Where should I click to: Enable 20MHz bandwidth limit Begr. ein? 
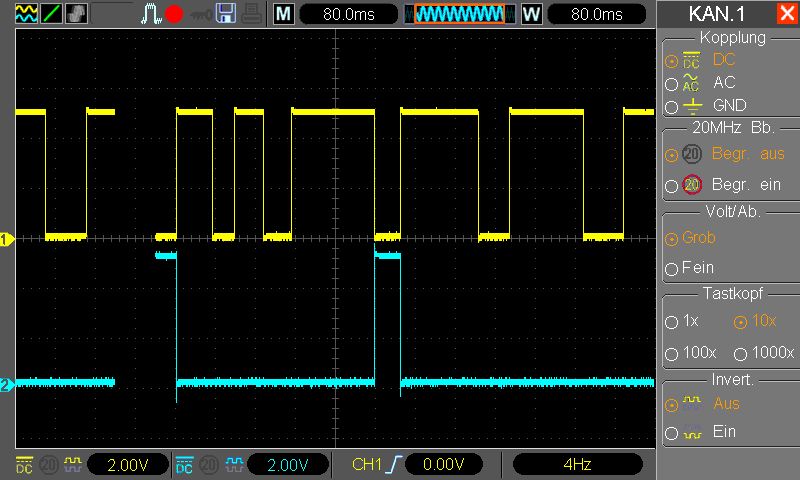[x=671, y=186]
